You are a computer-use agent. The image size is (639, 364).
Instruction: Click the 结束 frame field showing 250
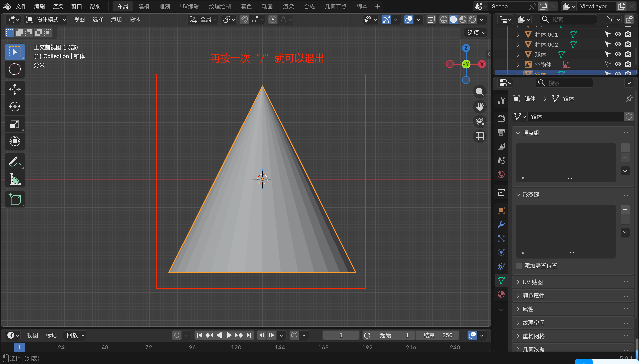tap(437, 335)
